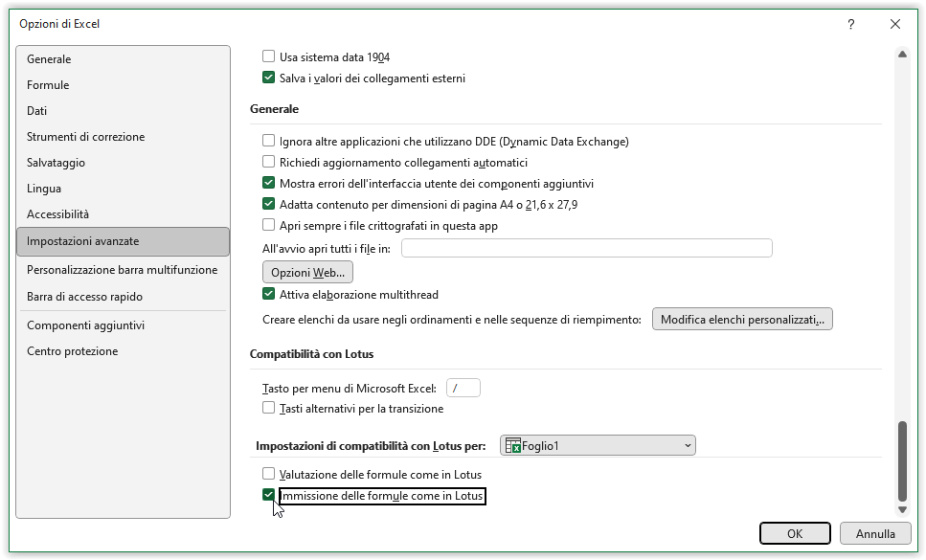Close the Opzioni di Excel dialog
926x560 pixels.
895,24
